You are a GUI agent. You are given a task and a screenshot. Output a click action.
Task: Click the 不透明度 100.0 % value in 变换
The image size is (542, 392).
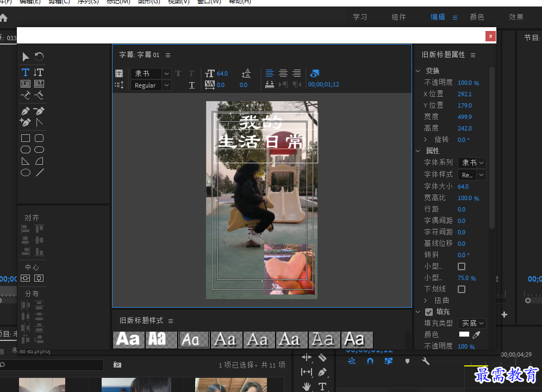(469, 83)
